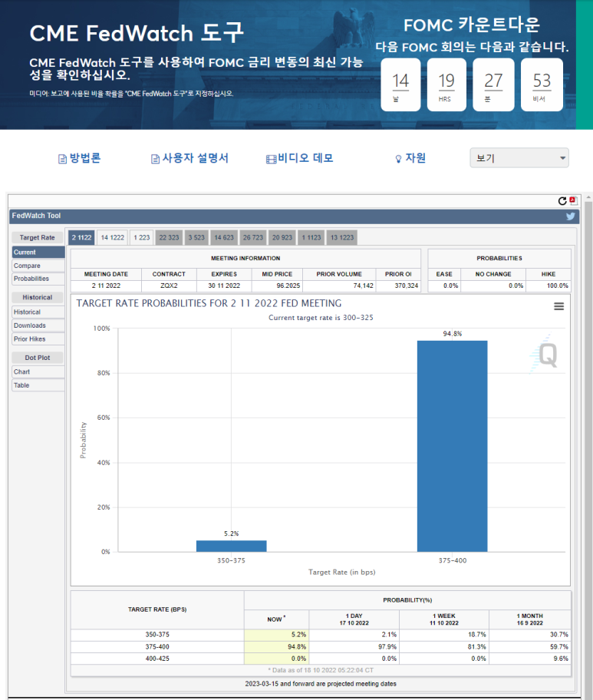Select the 22 323 meeting tab

click(x=169, y=237)
